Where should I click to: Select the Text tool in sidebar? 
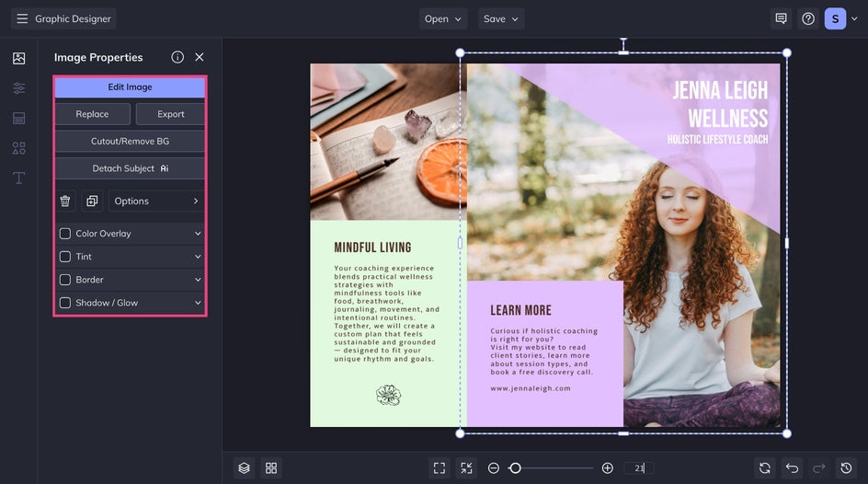point(18,178)
